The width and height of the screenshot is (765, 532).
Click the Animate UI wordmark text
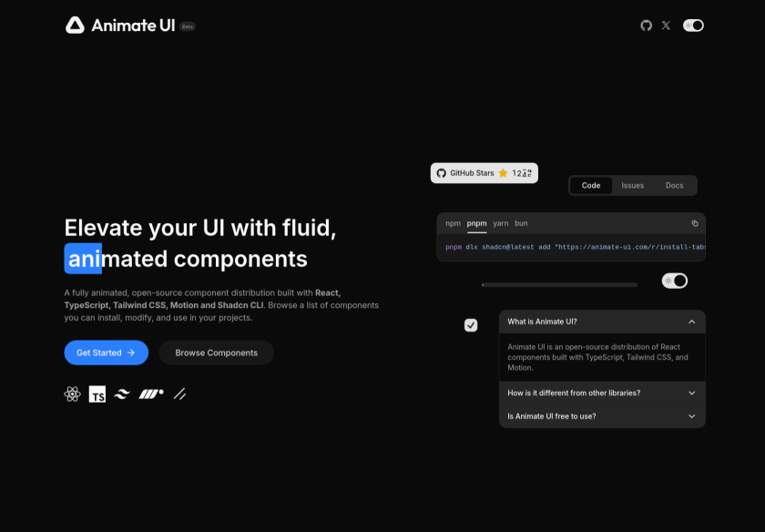tap(133, 26)
